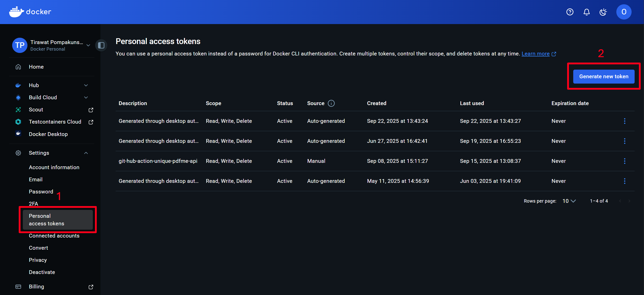
Task: Go to Account information settings
Action: [x=54, y=167]
